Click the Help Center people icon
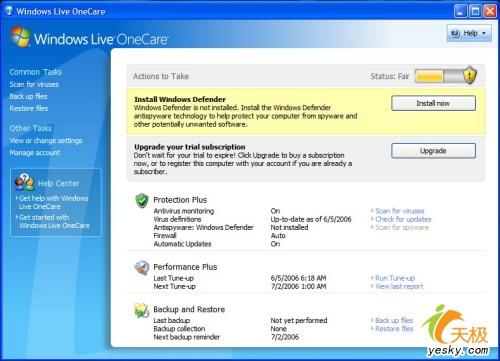Screen dimensions: 500x361 24,182
